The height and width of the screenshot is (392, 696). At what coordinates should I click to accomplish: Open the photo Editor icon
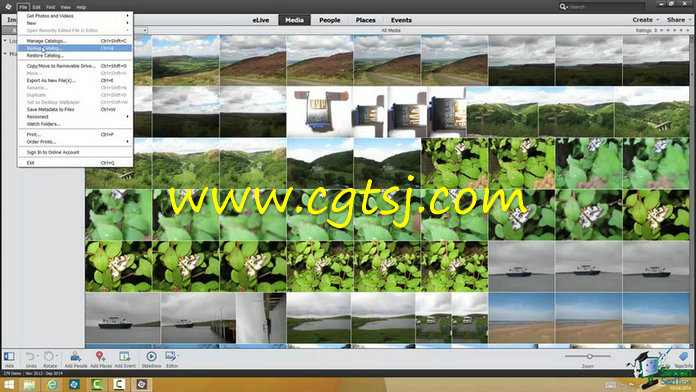click(170, 356)
